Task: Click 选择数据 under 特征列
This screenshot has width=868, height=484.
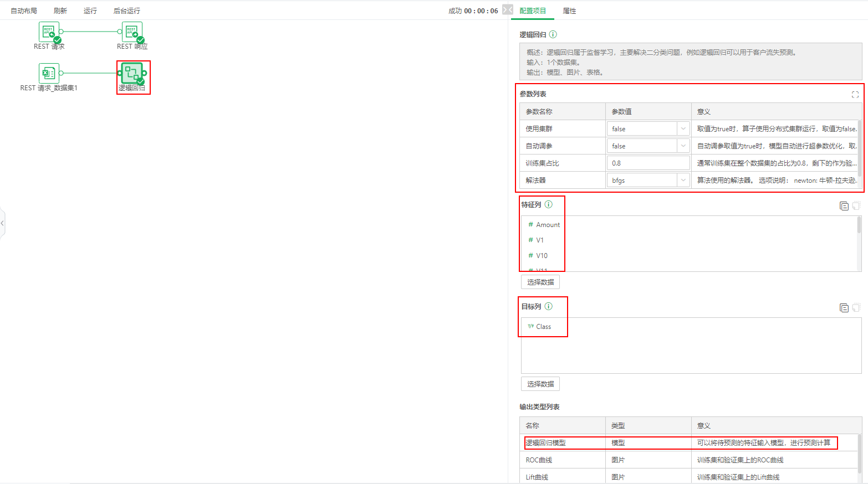Action: coord(540,281)
